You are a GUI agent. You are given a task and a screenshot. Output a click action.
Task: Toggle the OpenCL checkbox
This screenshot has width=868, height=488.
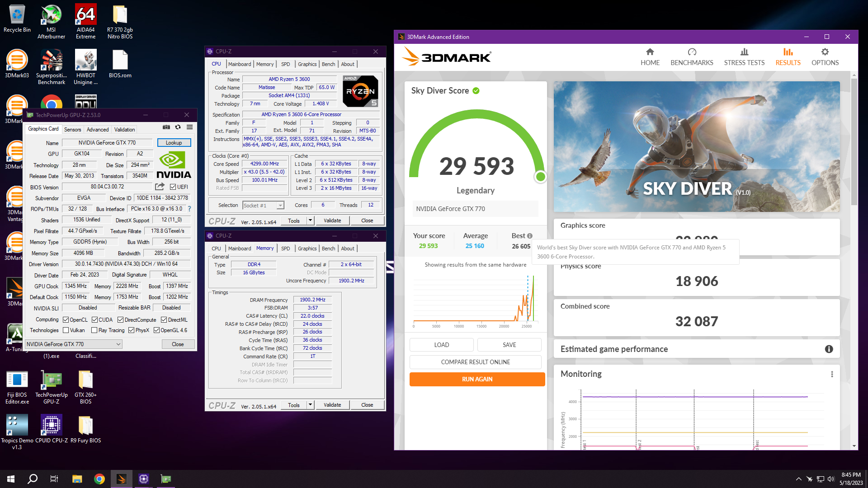[66, 320]
